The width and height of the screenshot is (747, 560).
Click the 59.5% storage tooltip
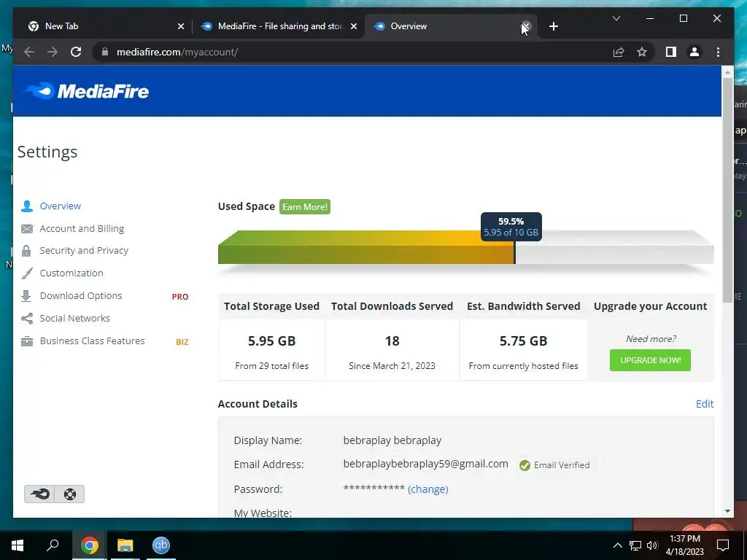(511, 227)
